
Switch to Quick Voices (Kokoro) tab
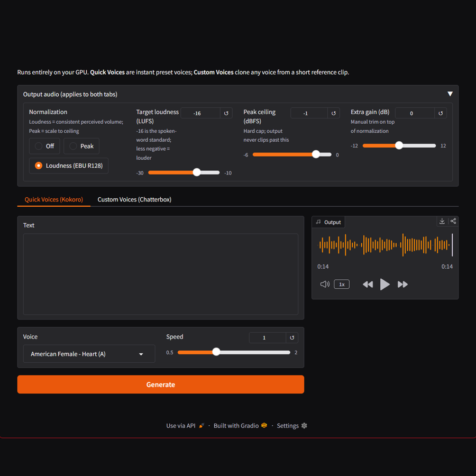(54, 199)
